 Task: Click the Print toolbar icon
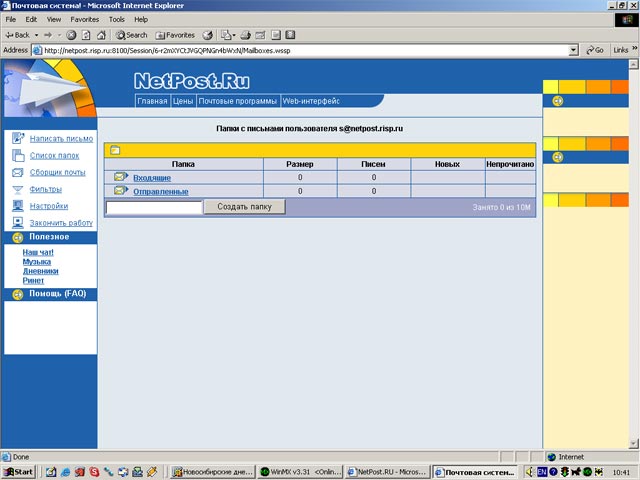[245, 35]
